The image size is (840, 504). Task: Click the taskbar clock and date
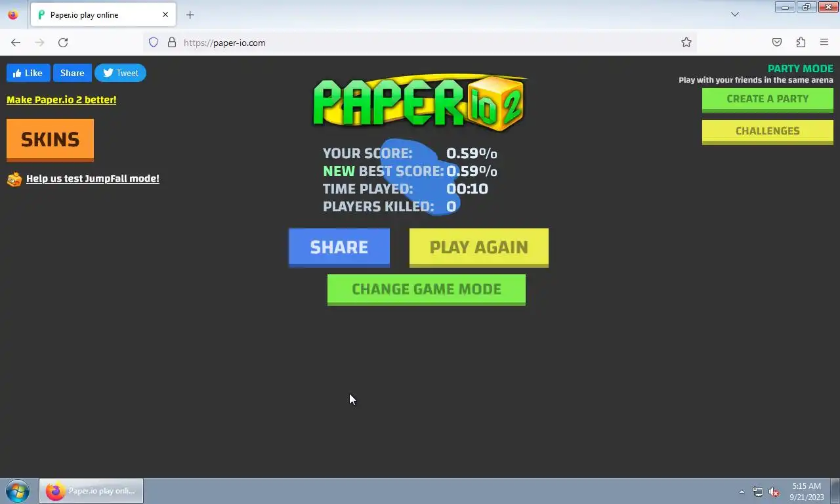point(807,492)
